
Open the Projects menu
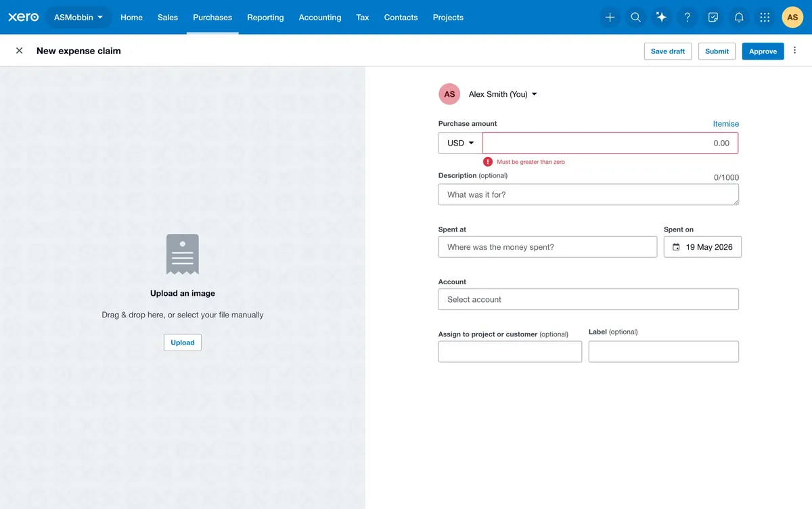tap(448, 17)
